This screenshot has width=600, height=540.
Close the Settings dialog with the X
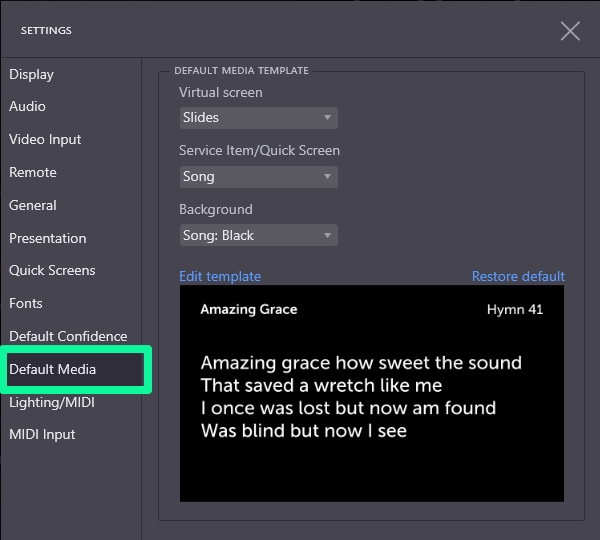(x=570, y=31)
